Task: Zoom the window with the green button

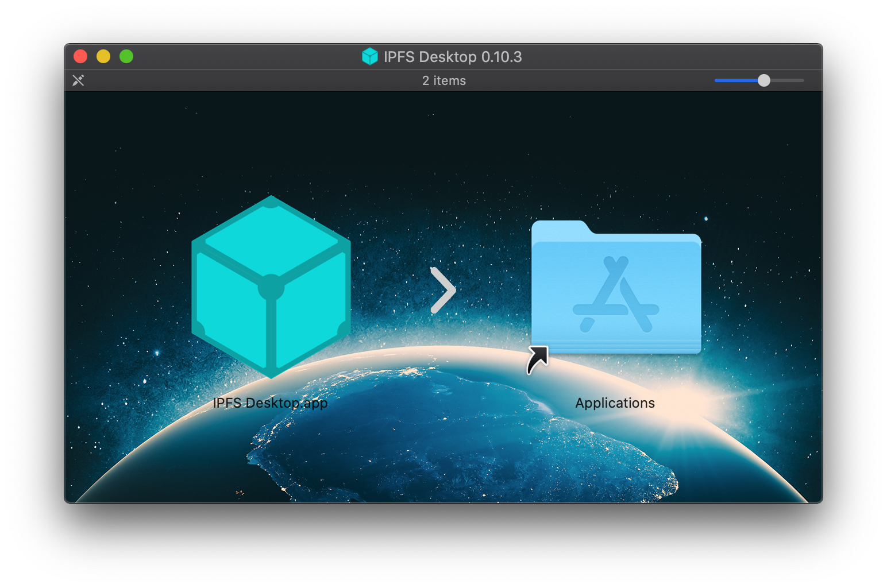Action: [x=126, y=56]
